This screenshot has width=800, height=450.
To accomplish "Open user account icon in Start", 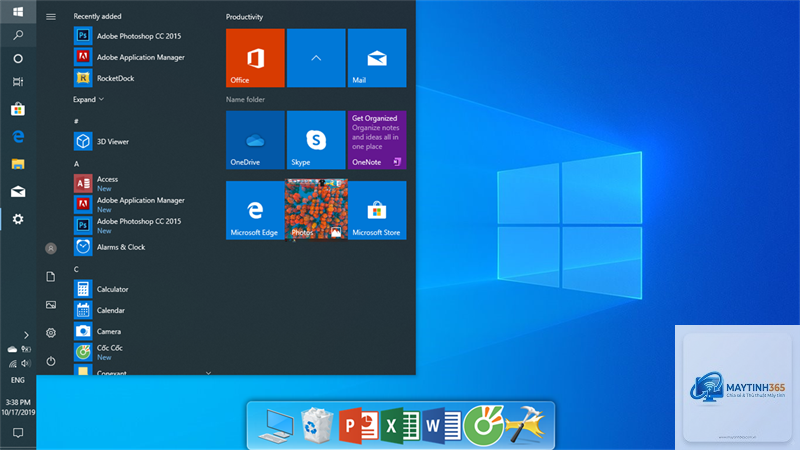I will coord(51,248).
